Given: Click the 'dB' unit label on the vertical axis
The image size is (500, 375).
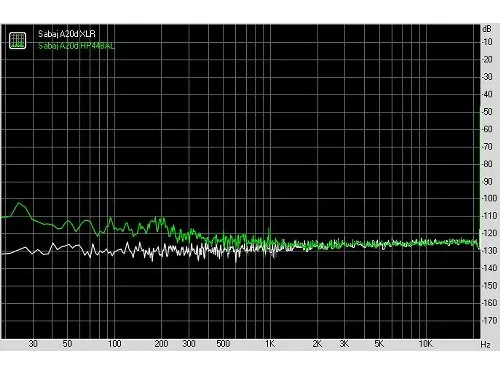Looking at the screenshot, I should 487,29.
